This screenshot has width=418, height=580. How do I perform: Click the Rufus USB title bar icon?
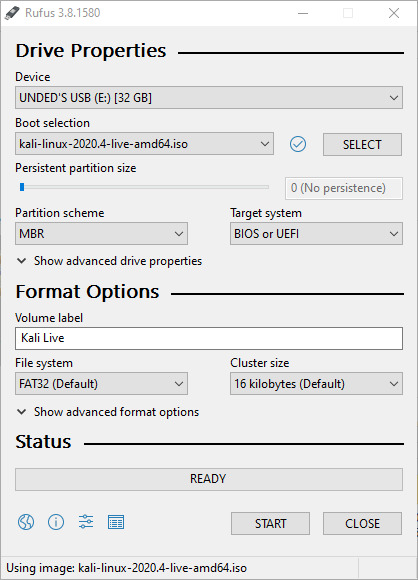point(12,13)
